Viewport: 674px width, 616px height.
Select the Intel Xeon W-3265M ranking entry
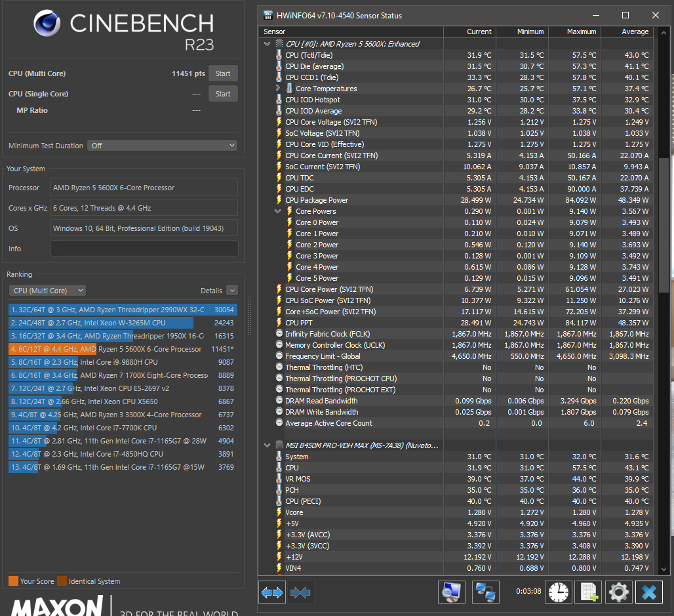123,323
